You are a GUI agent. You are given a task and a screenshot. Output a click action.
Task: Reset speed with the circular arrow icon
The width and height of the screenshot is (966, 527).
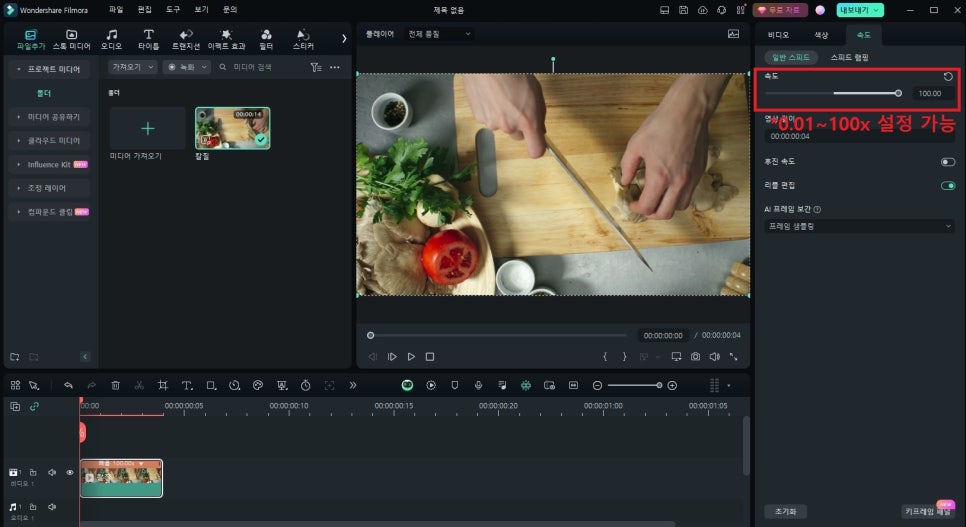948,76
